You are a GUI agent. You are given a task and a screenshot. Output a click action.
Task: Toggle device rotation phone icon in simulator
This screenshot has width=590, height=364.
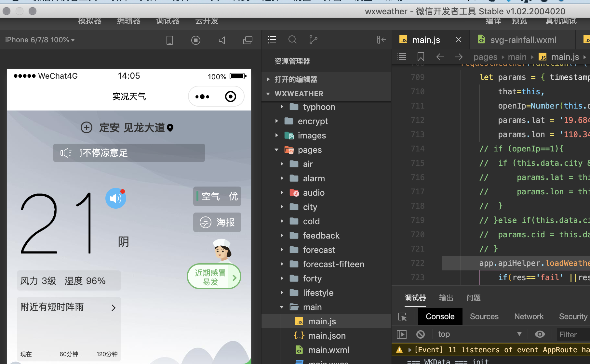pyautogui.click(x=170, y=40)
